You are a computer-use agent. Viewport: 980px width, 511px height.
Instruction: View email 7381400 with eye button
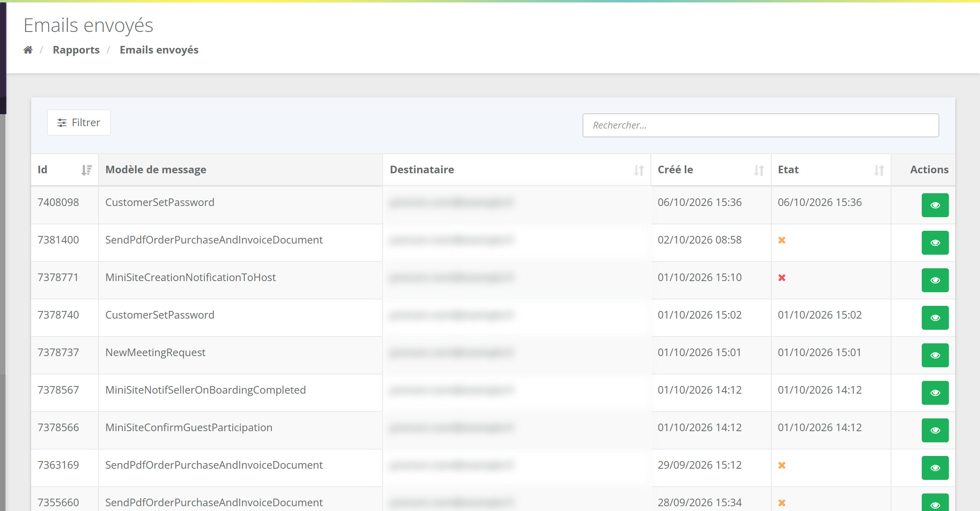tap(935, 243)
